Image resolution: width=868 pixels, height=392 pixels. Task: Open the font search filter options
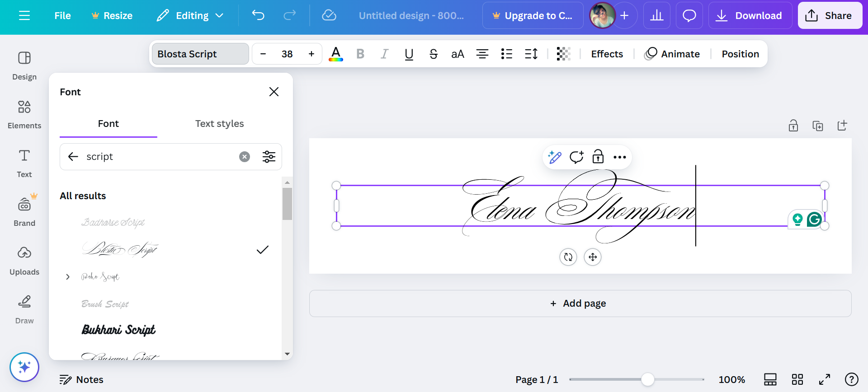(269, 157)
